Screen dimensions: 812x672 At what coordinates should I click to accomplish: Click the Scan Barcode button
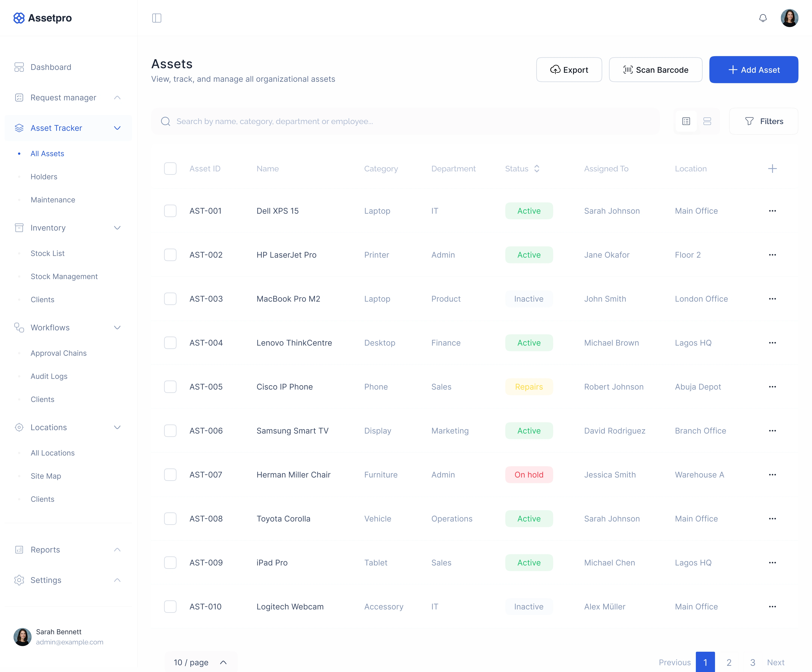[x=655, y=70]
